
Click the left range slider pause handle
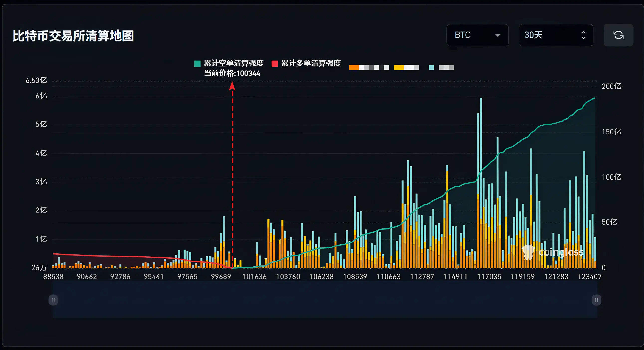pyautogui.click(x=53, y=300)
